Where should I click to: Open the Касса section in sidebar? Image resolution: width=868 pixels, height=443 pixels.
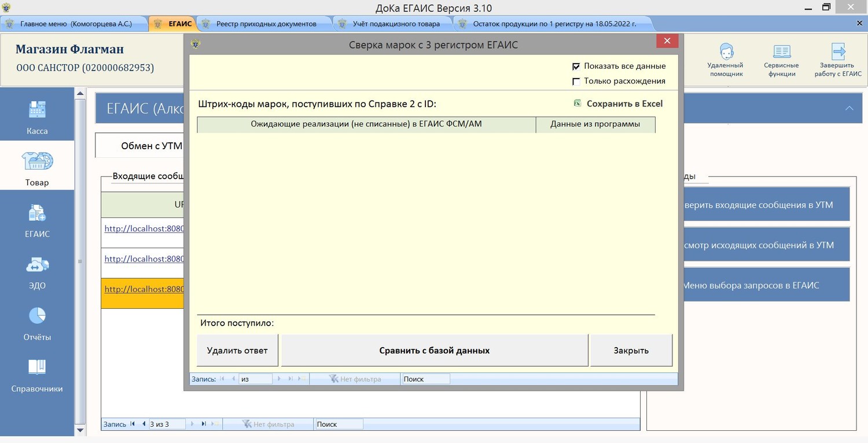pyautogui.click(x=37, y=116)
